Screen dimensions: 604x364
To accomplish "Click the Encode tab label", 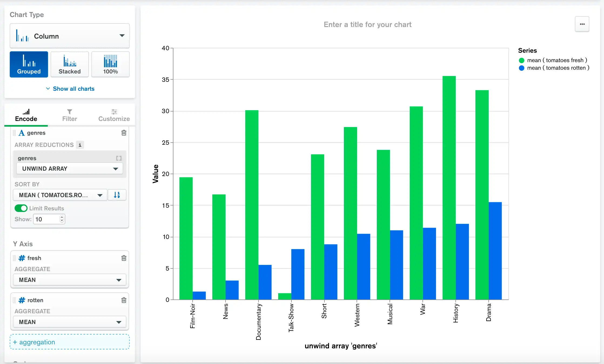I will (27, 119).
